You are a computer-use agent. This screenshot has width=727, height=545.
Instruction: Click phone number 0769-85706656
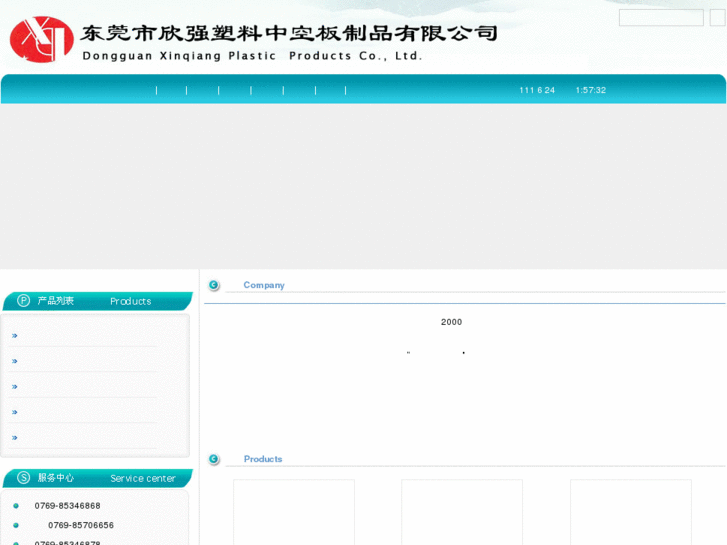click(x=81, y=525)
